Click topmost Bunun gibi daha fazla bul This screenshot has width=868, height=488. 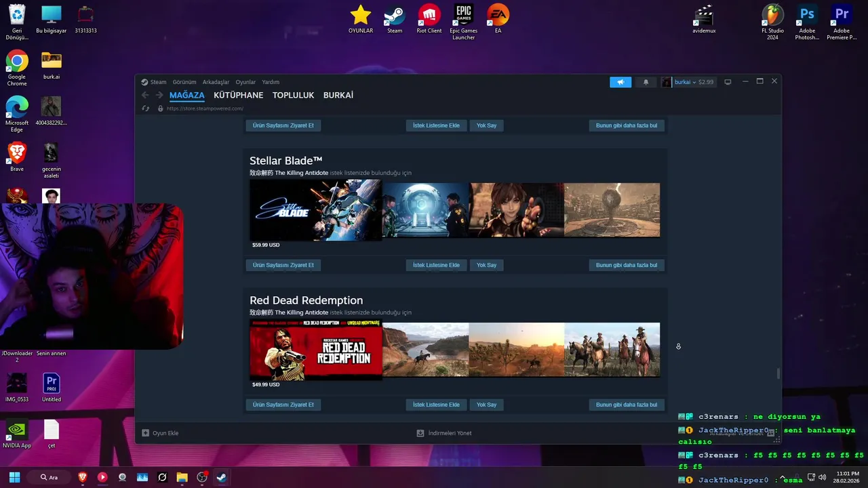click(x=627, y=125)
